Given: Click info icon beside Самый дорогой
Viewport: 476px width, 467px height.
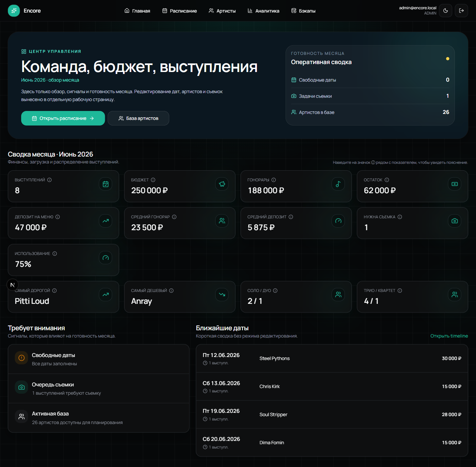Looking at the screenshot, I should coord(55,291).
